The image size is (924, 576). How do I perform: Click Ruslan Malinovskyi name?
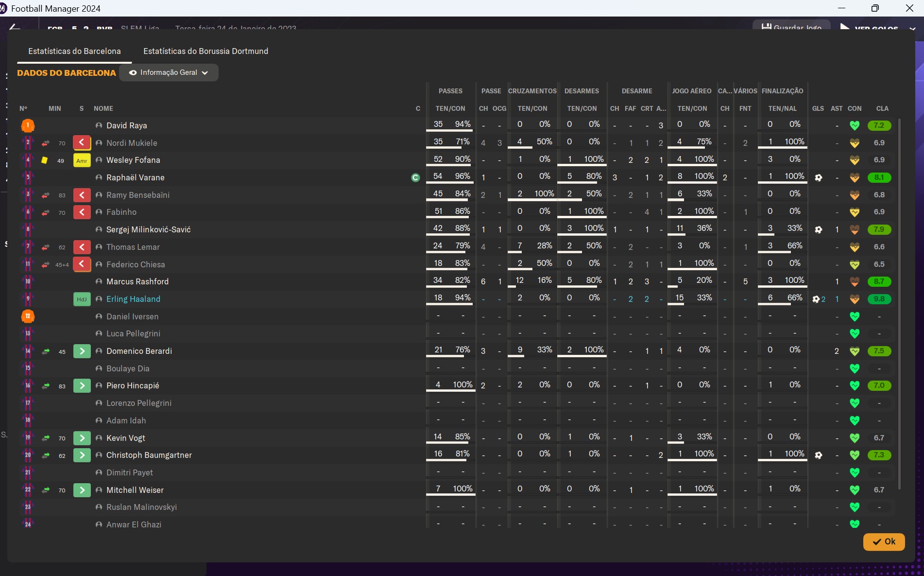pos(141,507)
